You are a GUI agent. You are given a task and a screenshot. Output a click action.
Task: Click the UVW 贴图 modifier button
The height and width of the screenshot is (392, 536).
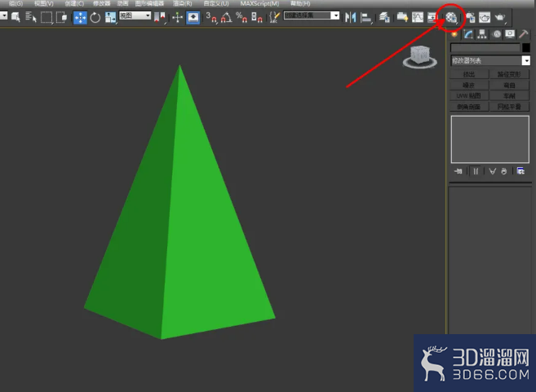click(469, 95)
